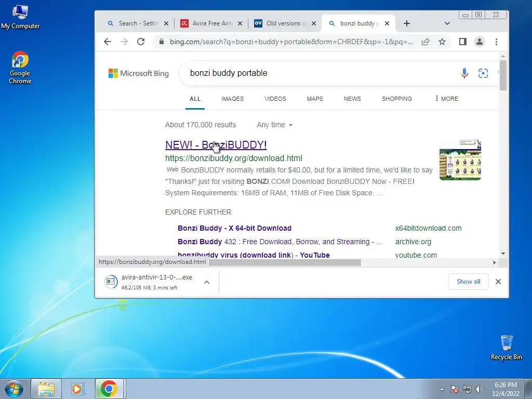Close the Old versions tab
The width and height of the screenshot is (532, 399).
pos(314,23)
